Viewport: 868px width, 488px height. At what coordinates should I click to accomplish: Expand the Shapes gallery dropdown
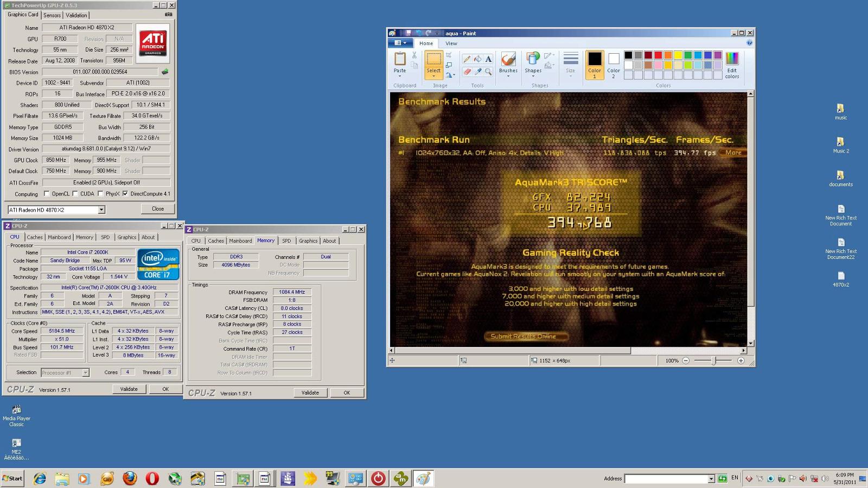(533, 77)
